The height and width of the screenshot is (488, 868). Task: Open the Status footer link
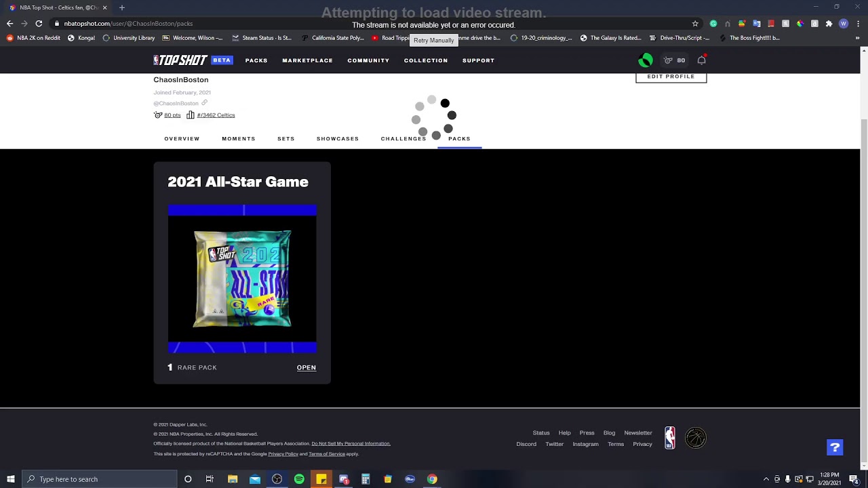541,432
